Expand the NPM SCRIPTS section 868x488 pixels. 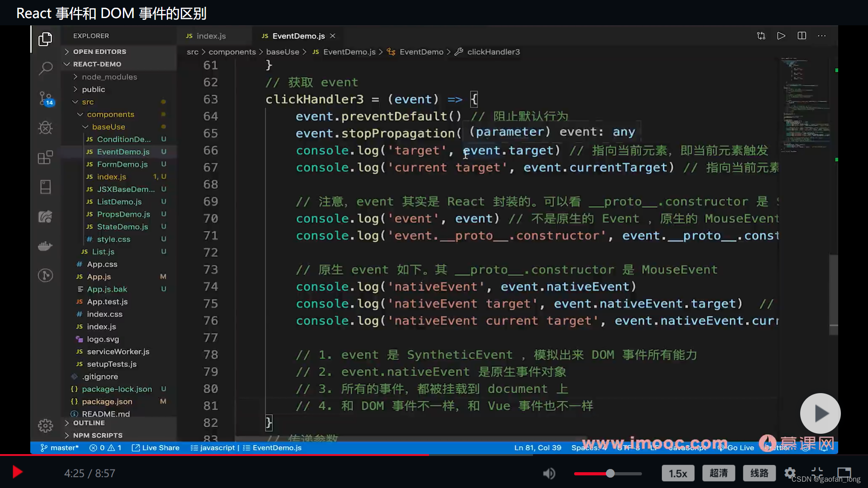97,435
